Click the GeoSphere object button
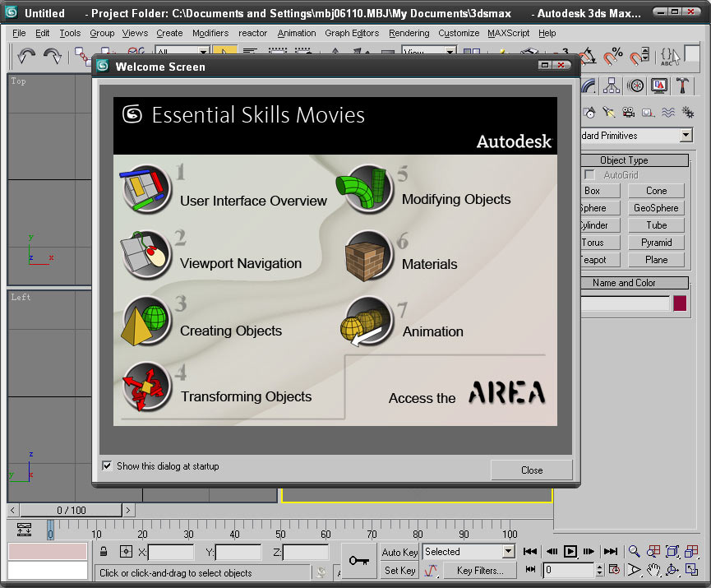This screenshot has height=588, width=711. (x=656, y=208)
